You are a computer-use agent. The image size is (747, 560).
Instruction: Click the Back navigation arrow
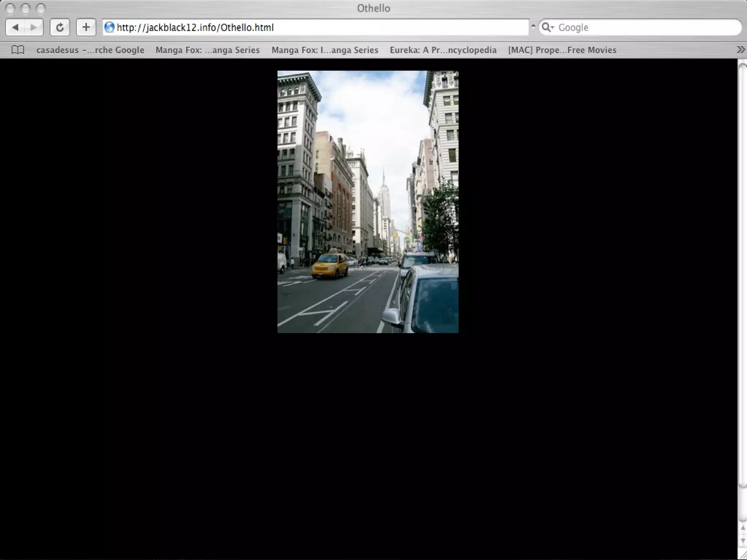[15, 27]
